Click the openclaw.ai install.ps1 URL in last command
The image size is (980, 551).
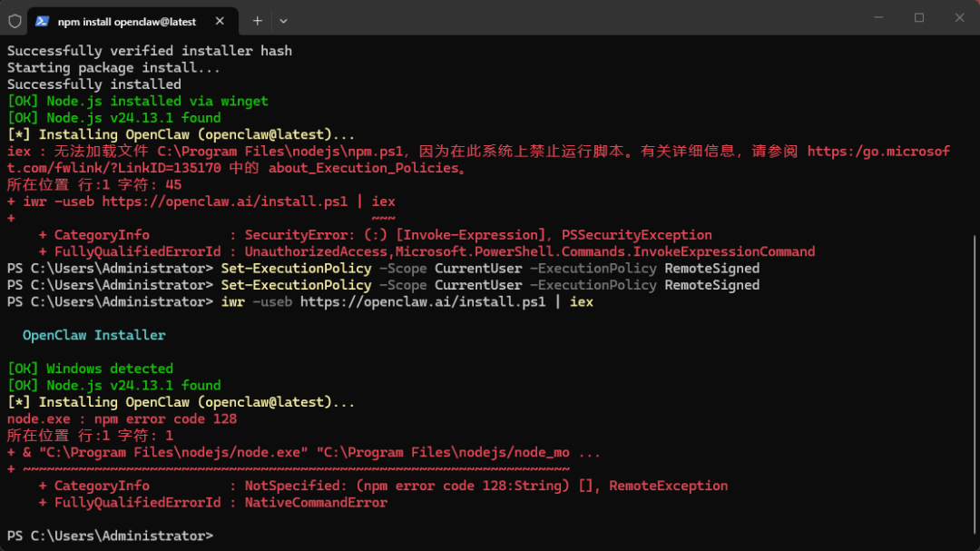pos(423,301)
